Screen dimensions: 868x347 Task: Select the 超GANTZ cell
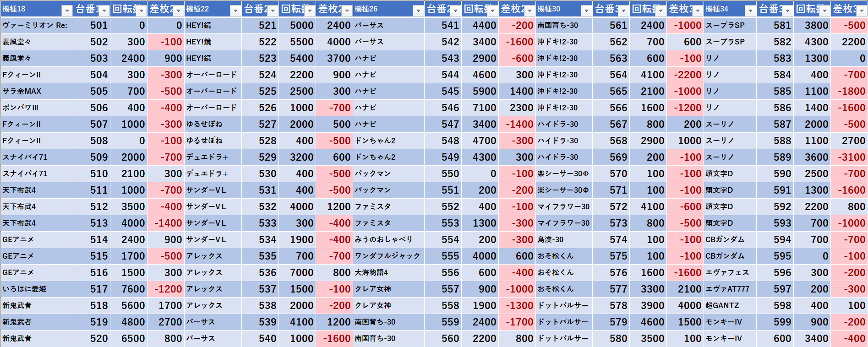[730, 306]
